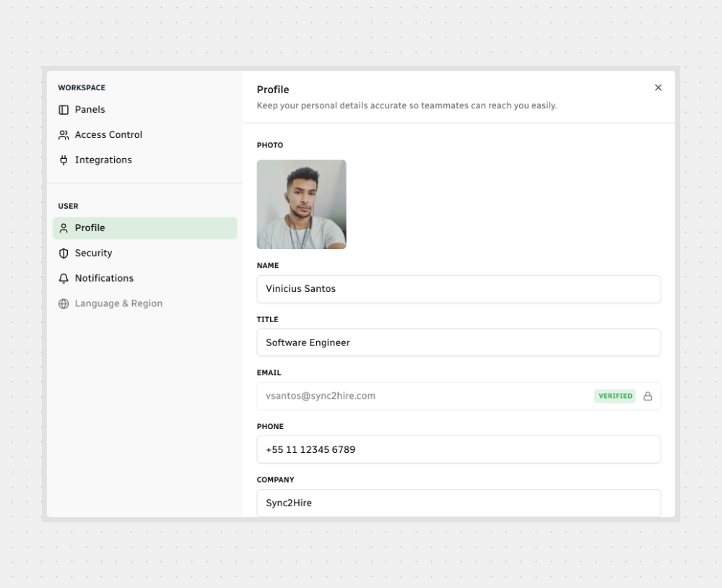Viewport: 722px width, 588px height.
Task: Select Language & Region item
Action: click(x=144, y=303)
